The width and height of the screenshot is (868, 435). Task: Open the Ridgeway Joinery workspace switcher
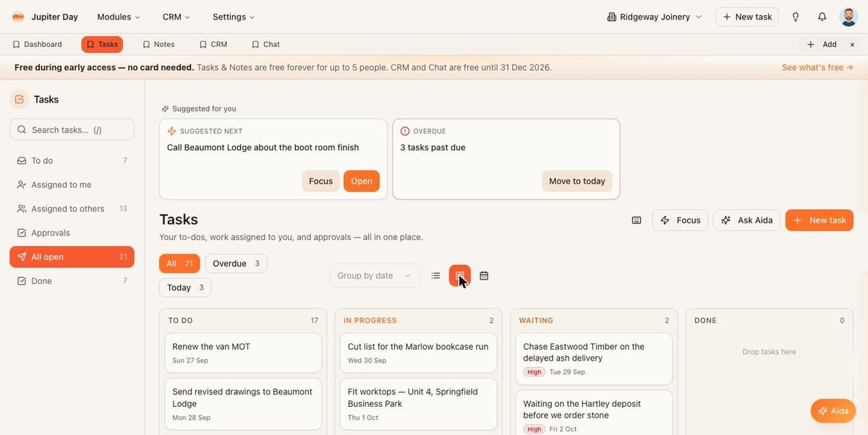tap(655, 17)
